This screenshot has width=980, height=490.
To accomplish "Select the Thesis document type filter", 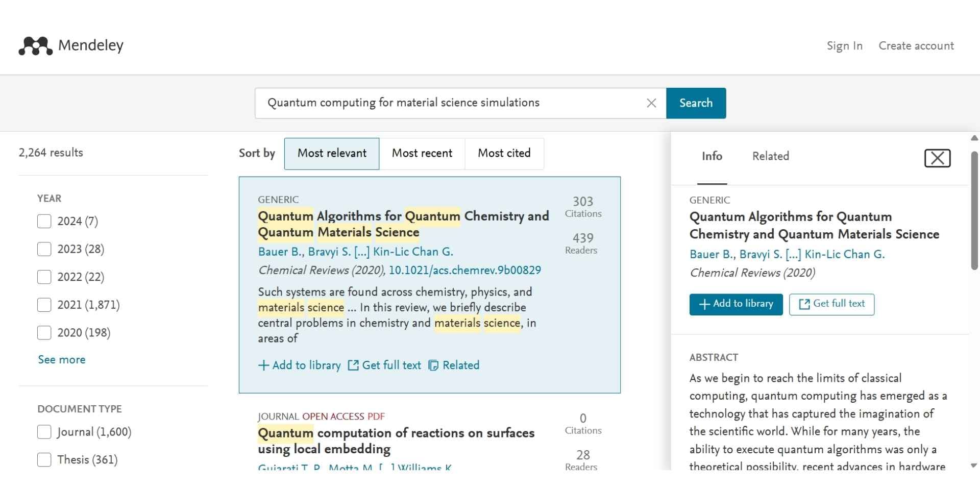I will [x=44, y=460].
